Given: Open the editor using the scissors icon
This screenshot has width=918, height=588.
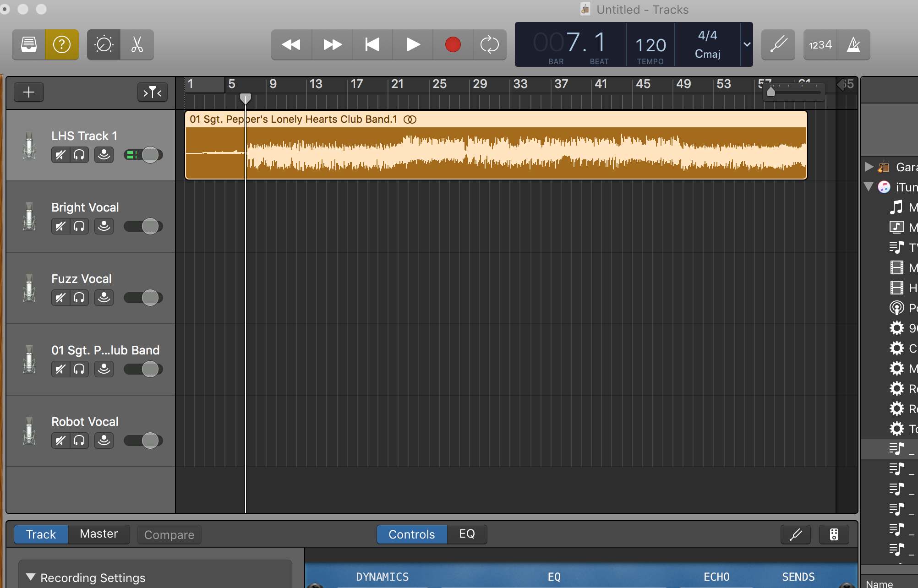Looking at the screenshot, I should tap(137, 44).
